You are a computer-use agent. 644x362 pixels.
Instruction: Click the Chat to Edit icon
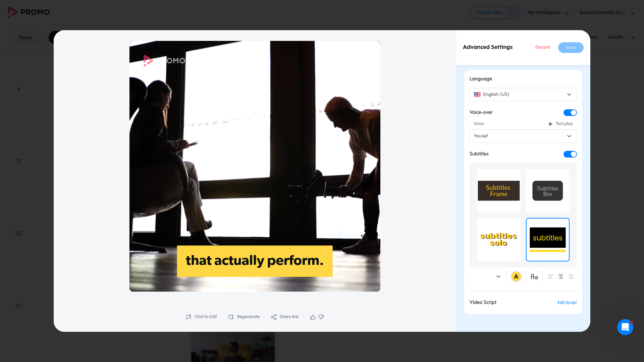pos(189,317)
